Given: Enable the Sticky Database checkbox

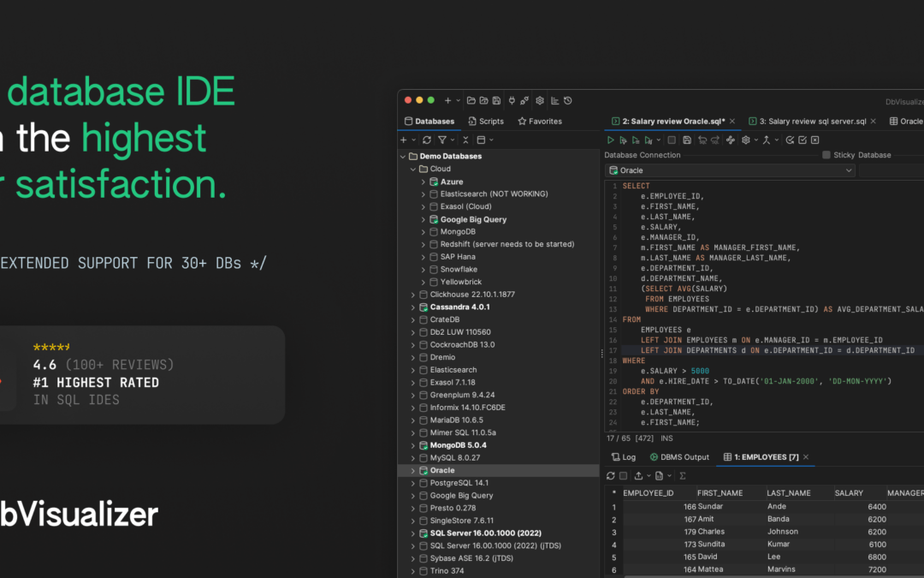Looking at the screenshot, I should click(826, 155).
